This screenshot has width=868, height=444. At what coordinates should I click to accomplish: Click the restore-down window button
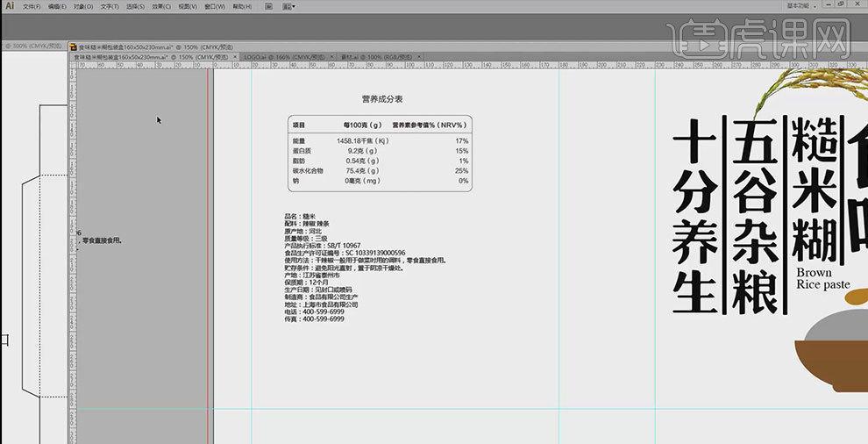click(841, 5)
